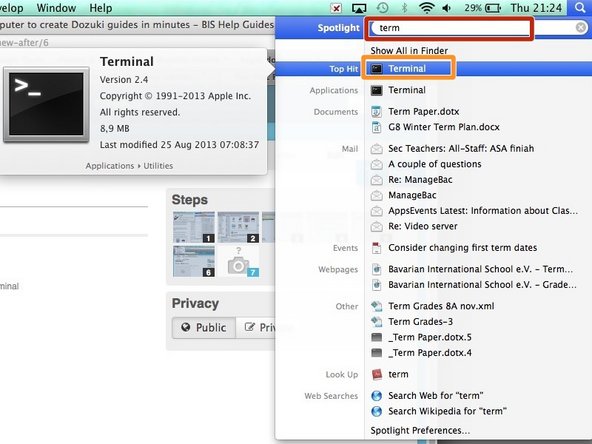Open the "Term Grades-3" result
This screenshot has height=444, width=592.
click(x=412, y=322)
